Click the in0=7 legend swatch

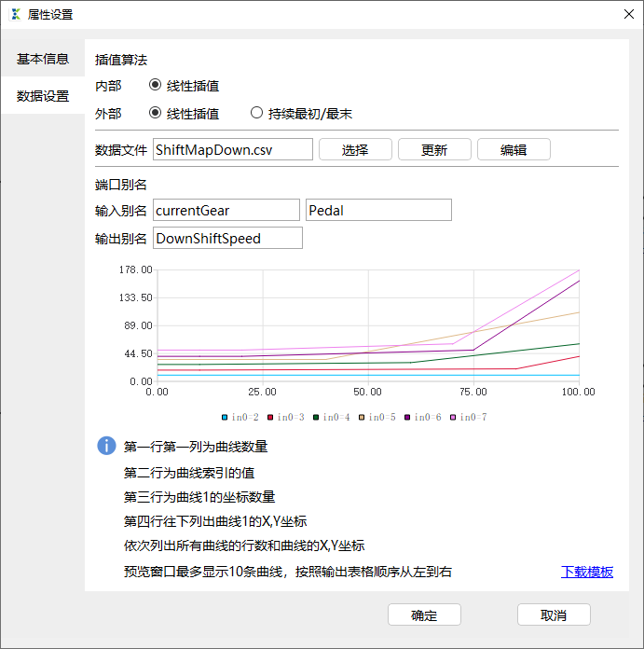453,417
